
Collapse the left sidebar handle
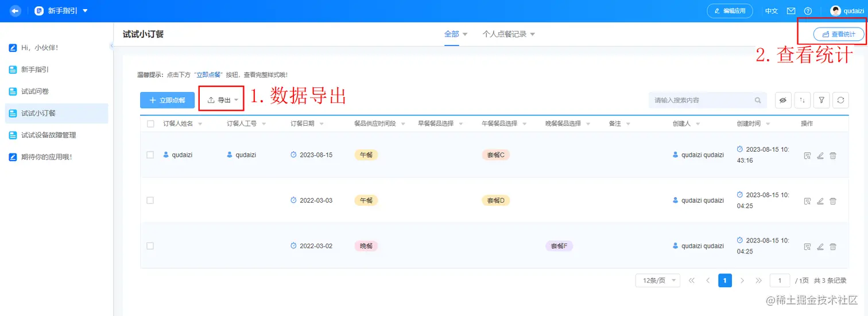(x=111, y=45)
